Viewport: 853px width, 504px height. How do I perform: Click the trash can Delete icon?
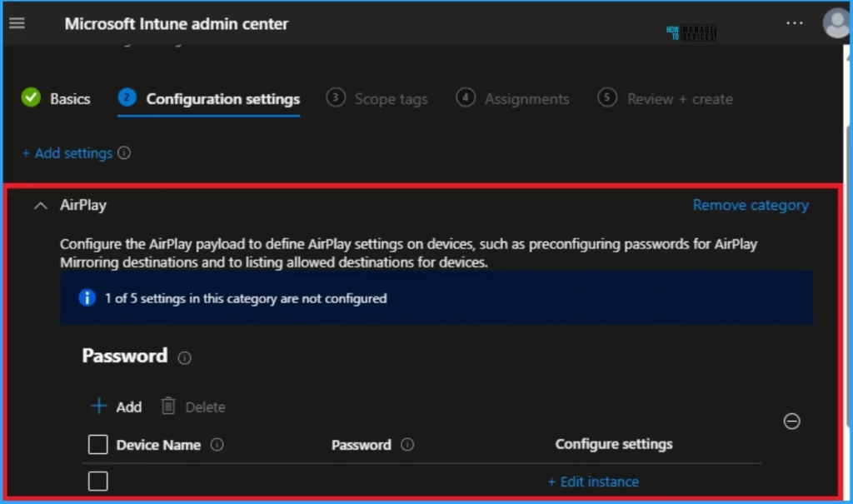pos(168,406)
